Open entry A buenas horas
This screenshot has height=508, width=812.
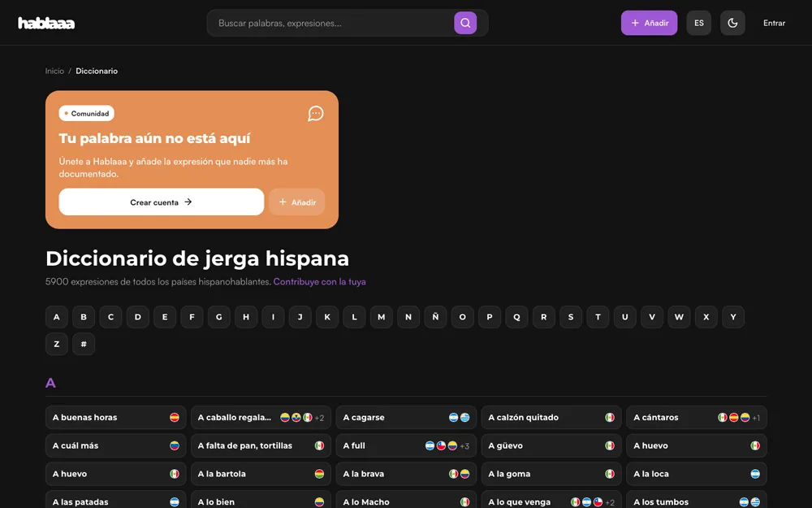pyautogui.click(x=115, y=417)
